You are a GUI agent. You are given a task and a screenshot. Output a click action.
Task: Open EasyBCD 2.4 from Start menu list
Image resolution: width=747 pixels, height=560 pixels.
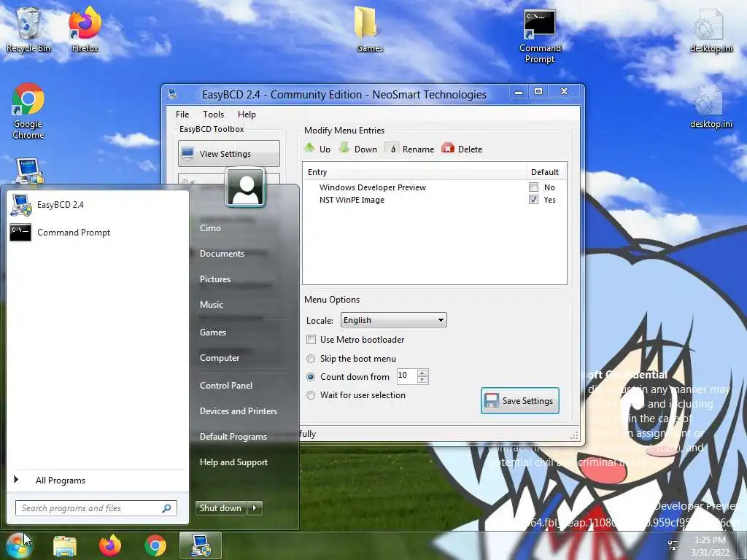(98, 205)
